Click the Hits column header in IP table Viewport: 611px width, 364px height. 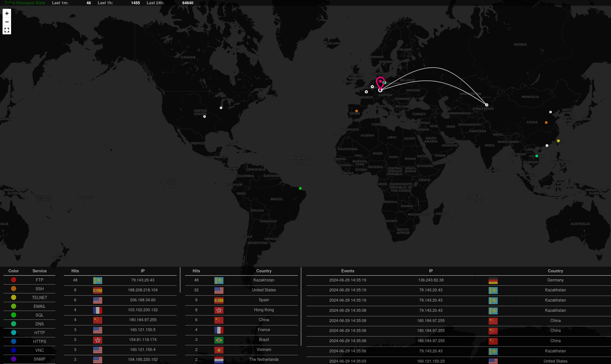point(75,271)
